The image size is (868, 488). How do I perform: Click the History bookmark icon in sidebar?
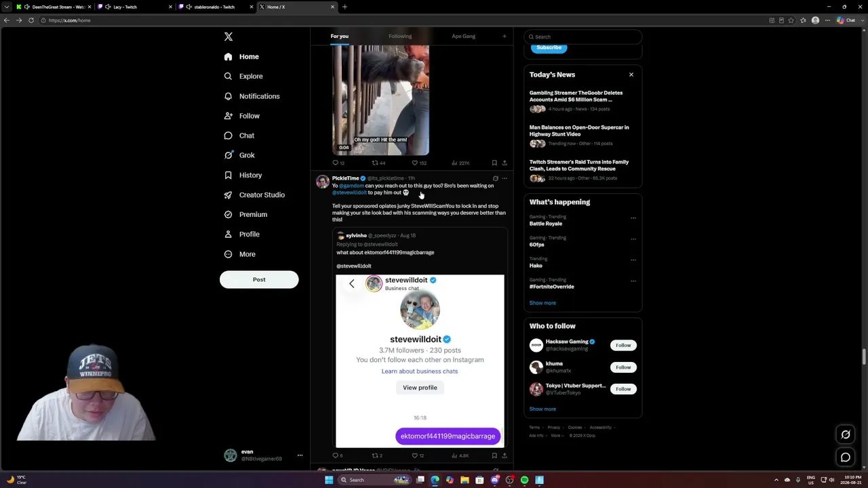pos(229,175)
